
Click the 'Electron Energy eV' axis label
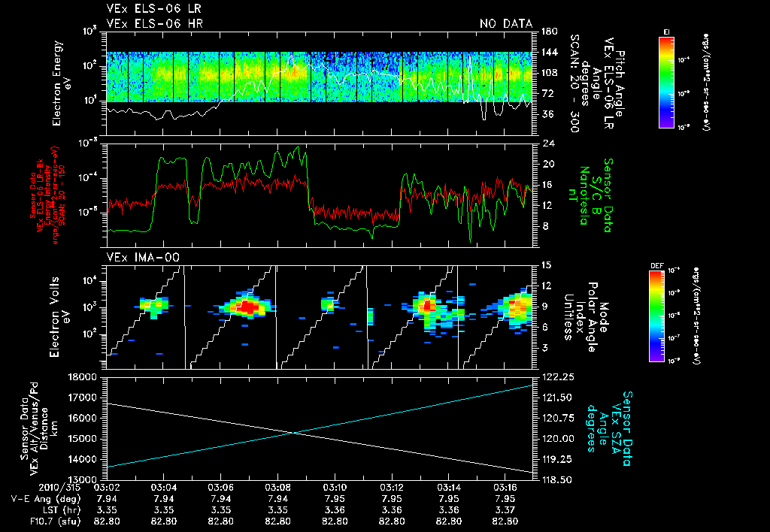(x=63, y=83)
